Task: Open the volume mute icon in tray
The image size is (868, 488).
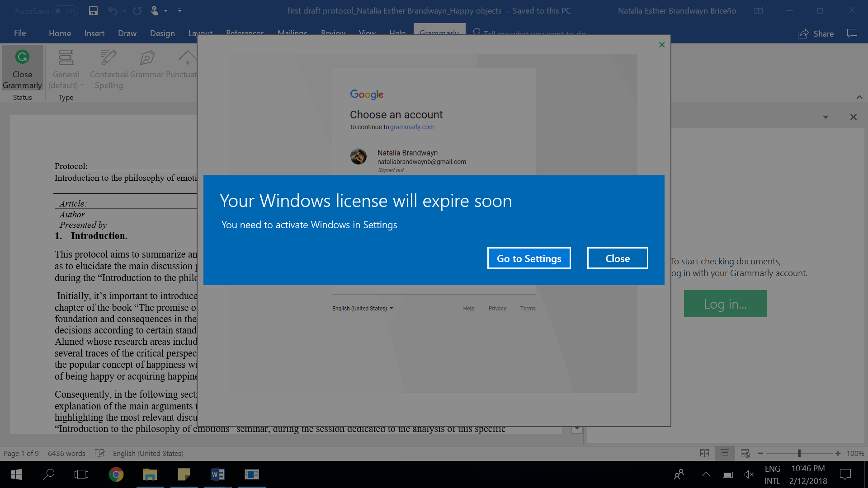Action: [749, 474]
